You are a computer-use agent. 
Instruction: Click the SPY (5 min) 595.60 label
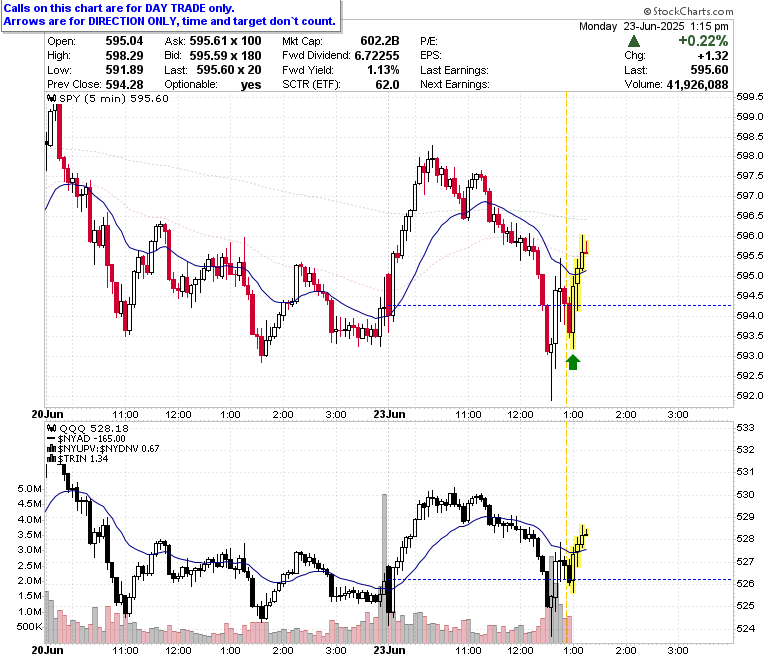(114, 98)
